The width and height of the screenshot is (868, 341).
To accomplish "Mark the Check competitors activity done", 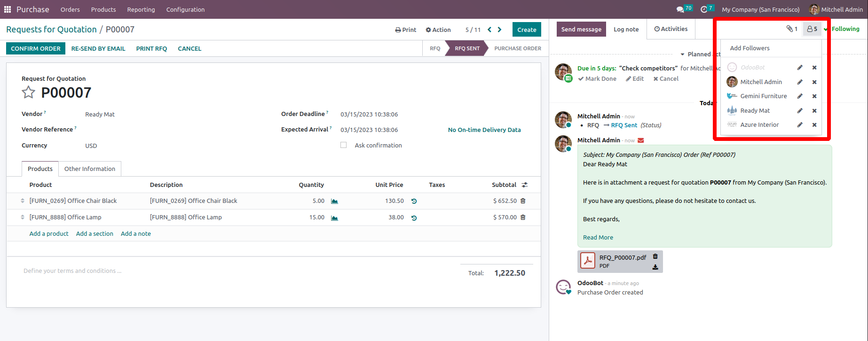I will 597,79.
